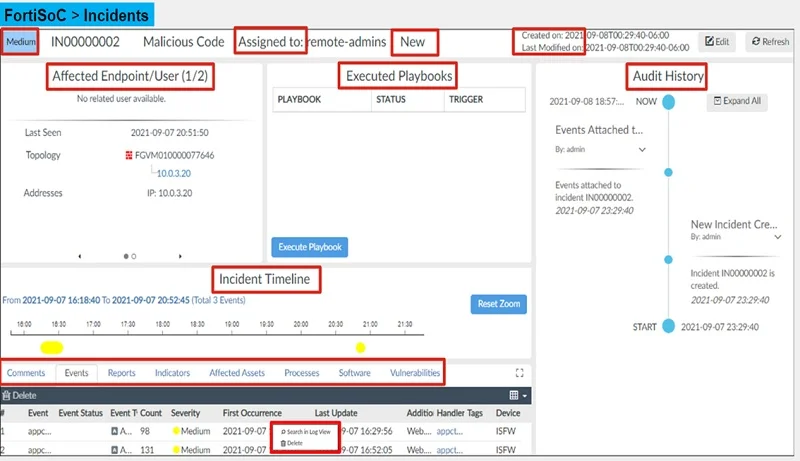Screen dimensions: 800x461
Task: Sort by the Count column header
Action: 151,413
